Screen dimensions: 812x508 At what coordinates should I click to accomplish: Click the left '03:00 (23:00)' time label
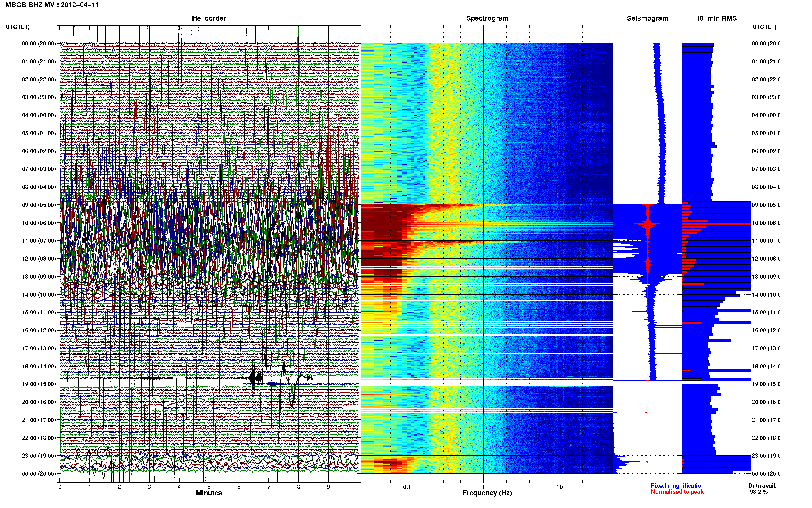tap(39, 97)
